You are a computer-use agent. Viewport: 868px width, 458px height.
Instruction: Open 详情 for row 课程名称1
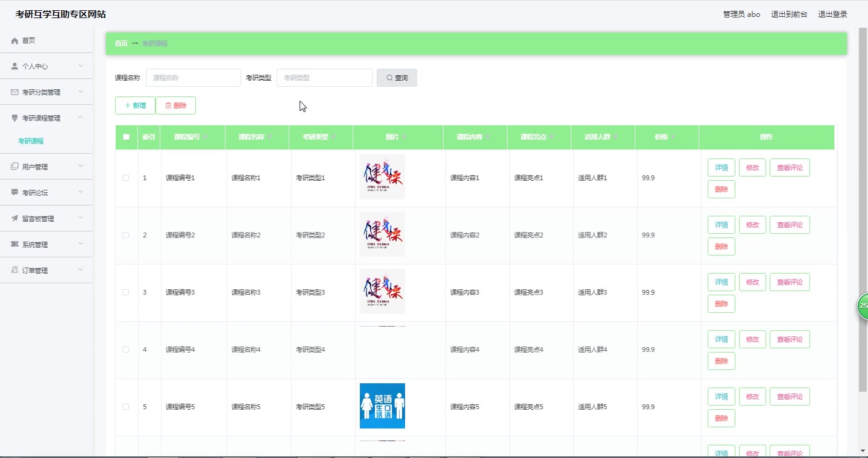(x=722, y=168)
